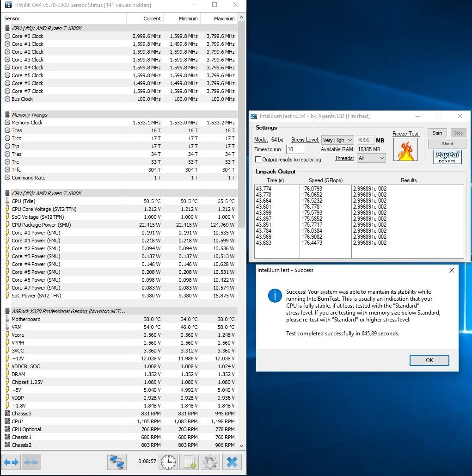
Task: Click the clock reset timer icon in HWiNFO
Action: point(168,462)
